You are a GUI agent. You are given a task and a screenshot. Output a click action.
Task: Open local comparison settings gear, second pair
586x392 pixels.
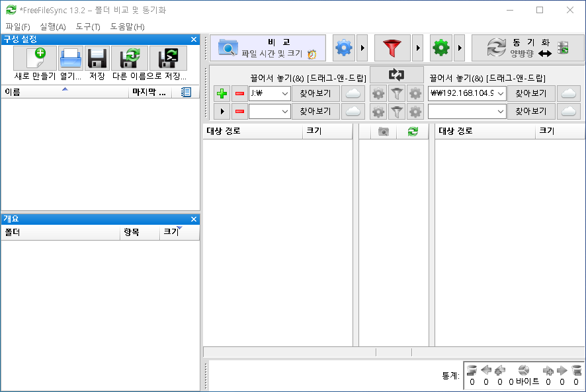click(378, 111)
